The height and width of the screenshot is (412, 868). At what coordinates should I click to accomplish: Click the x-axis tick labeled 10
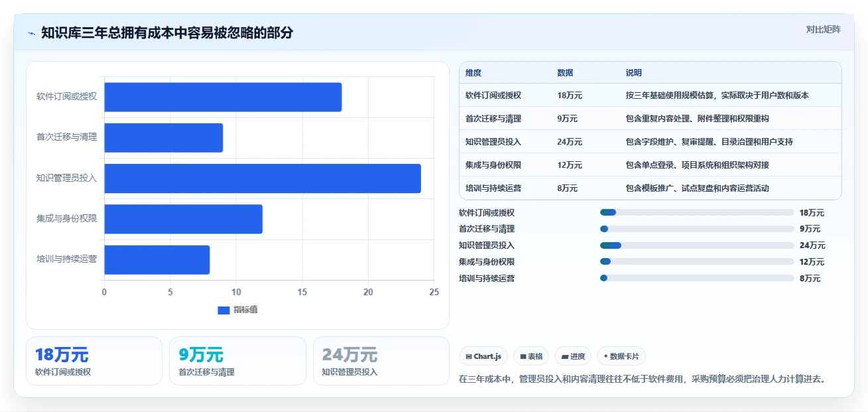point(236,292)
